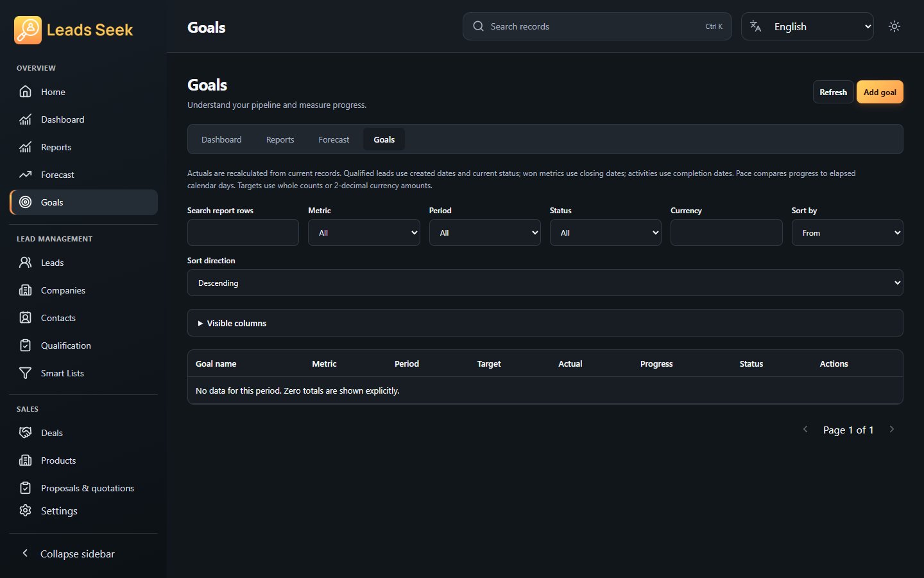Open Smart Lists from the sidebar

pyautogui.click(x=83, y=373)
